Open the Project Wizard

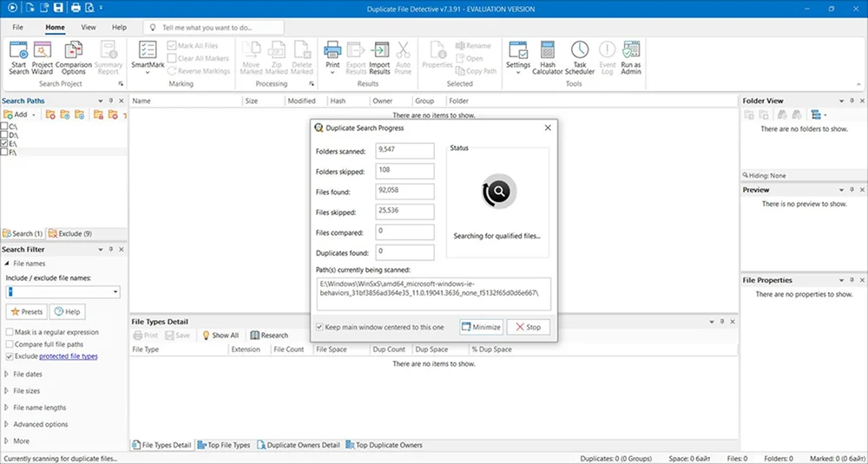(43, 50)
